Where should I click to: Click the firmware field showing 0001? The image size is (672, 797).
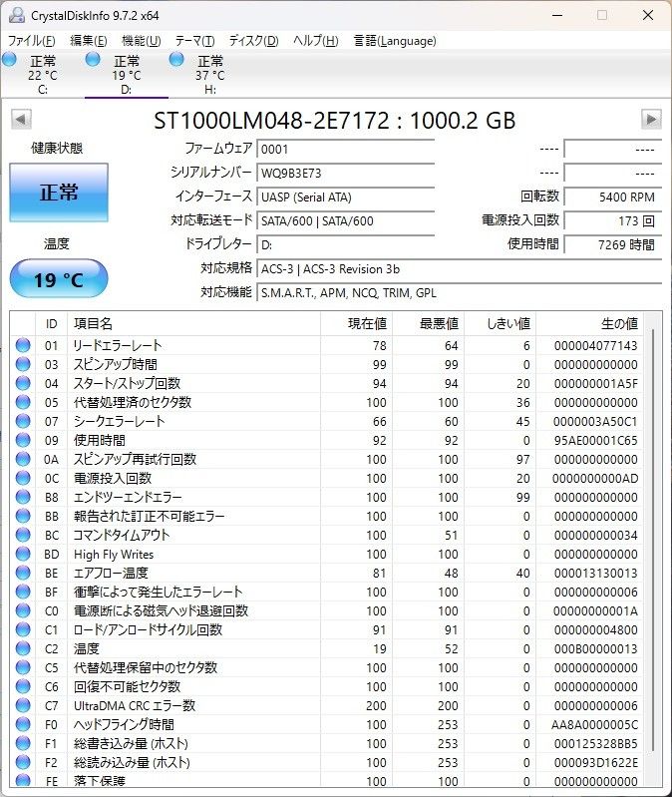pyautogui.click(x=345, y=149)
